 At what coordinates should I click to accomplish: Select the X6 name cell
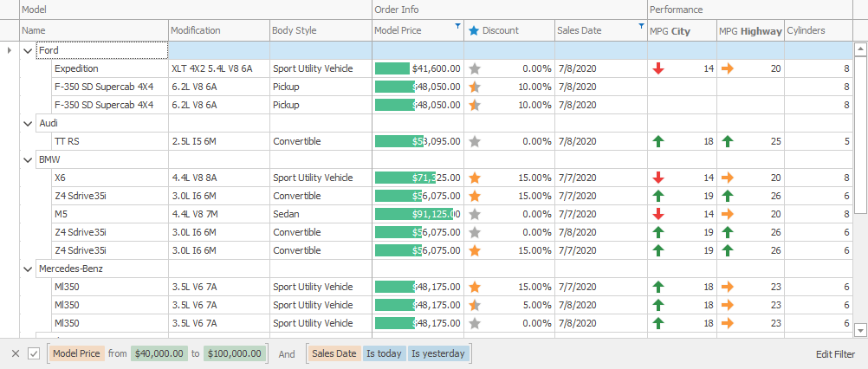111,178
